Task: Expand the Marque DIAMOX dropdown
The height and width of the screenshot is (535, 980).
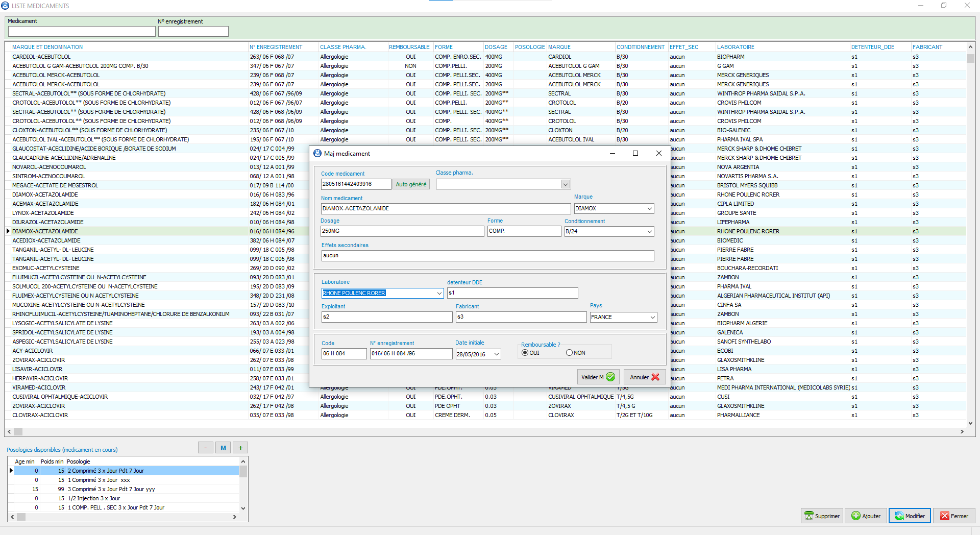Action: (x=649, y=208)
